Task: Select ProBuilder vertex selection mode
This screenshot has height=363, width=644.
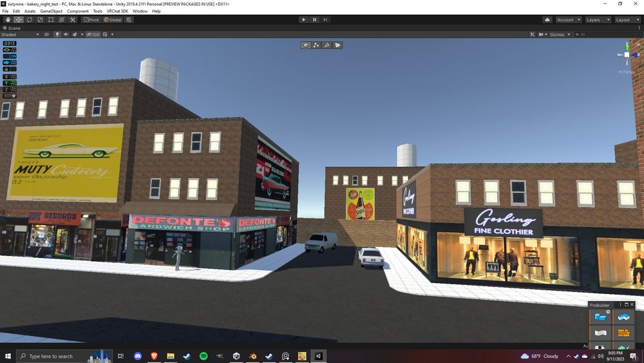Action: (x=316, y=45)
